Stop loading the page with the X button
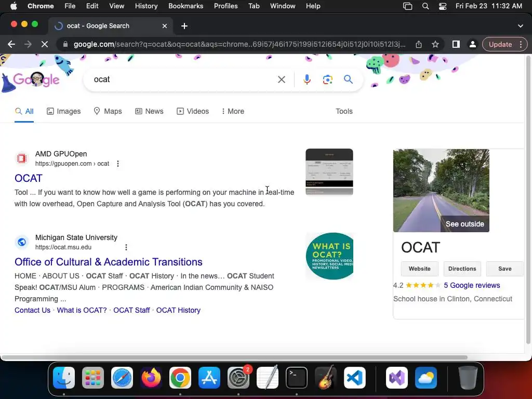 [x=45, y=45]
